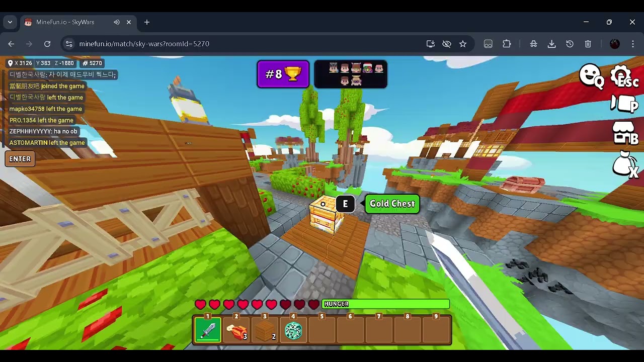Go back to previous page
The height and width of the screenshot is (362, 644).
pos(11,44)
